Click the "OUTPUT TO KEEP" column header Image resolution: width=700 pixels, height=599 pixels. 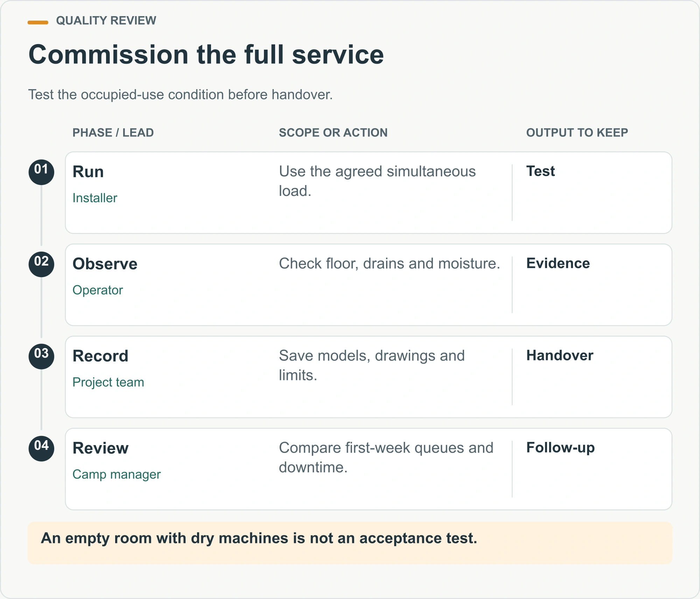pos(577,133)
